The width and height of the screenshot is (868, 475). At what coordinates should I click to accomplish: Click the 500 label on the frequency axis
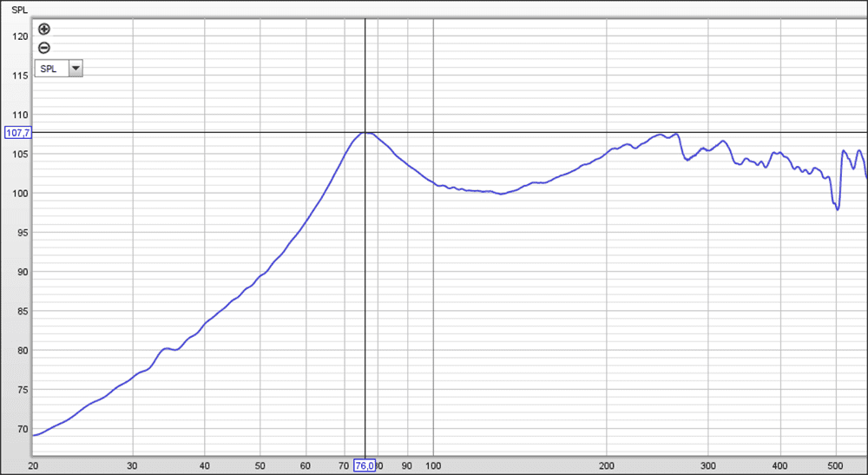click(x=836, y=465)
